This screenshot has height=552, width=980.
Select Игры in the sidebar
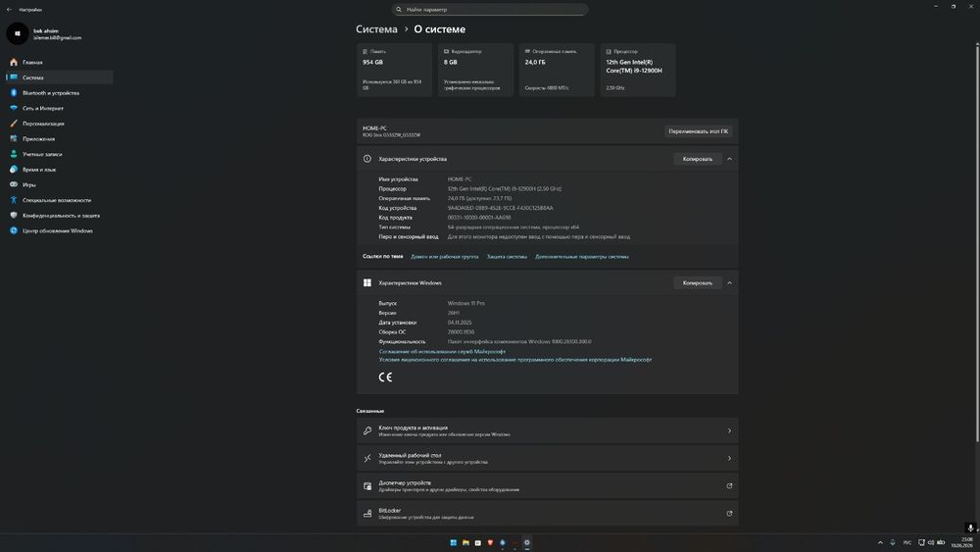(60, 184)
